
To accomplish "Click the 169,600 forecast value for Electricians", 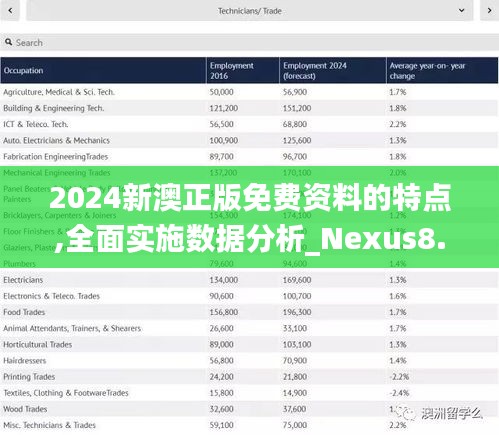I will 297,280.
